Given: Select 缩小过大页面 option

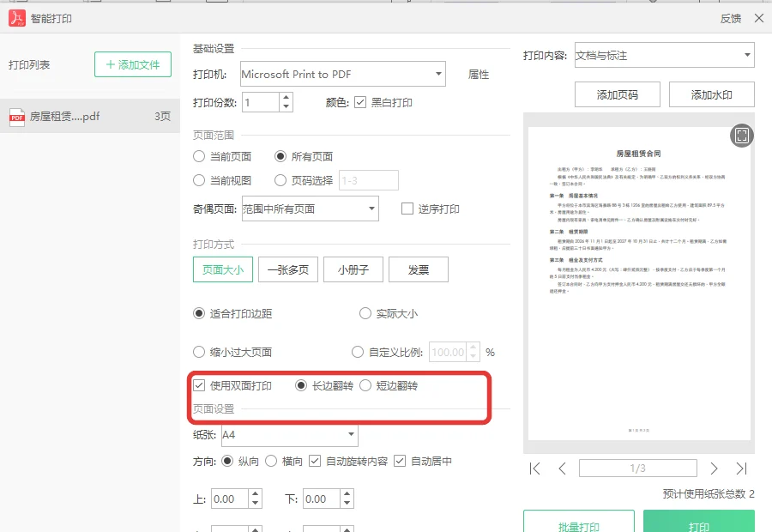Looking at the screenshot, I should point(199,352).
